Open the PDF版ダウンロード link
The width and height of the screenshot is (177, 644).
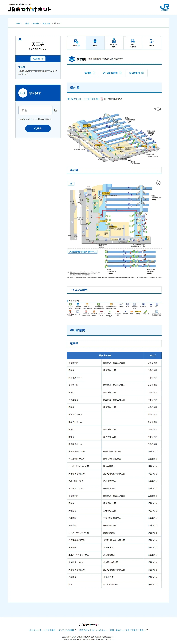pyautogui.click(x=83, y=99)
